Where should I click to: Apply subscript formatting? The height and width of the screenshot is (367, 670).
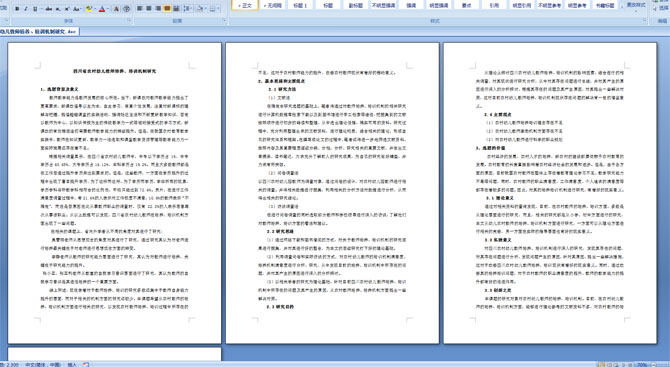click(x=58, y=9)
